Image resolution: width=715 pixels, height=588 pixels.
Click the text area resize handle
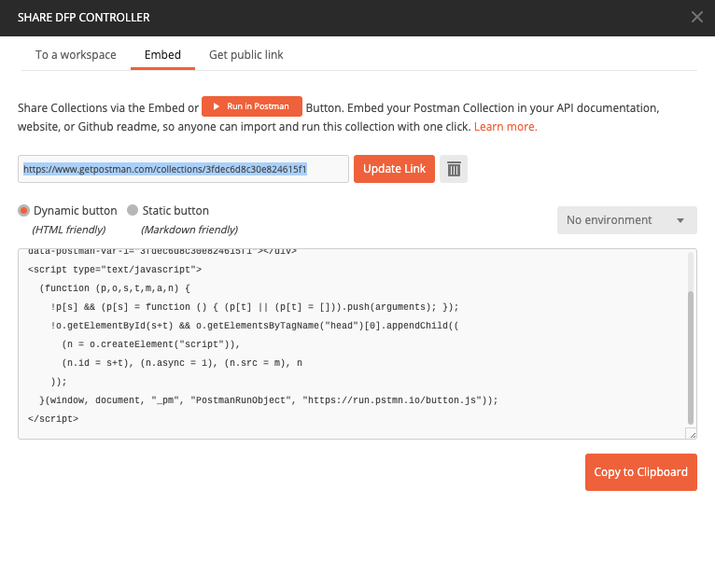(x=693, y=434)
